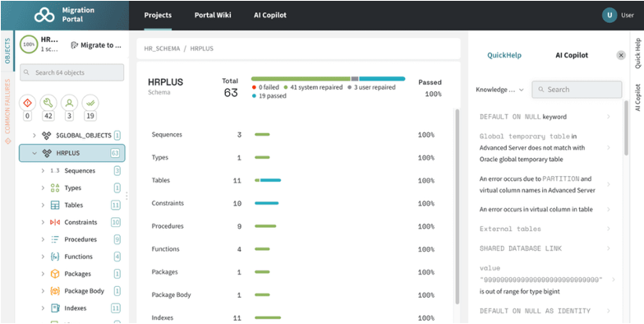Open External tables article
This screenshot has height=324, width=644.
click(x=545, y=229)
